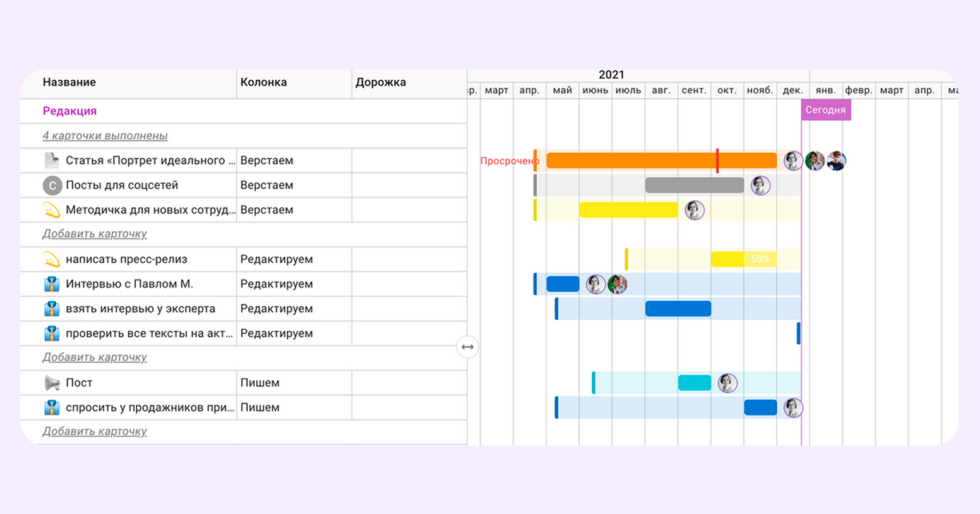This screenshot has width=980, height=514.
Task: Click the 50% progress bar for пресс-релиз
Action: click(743, 259)
